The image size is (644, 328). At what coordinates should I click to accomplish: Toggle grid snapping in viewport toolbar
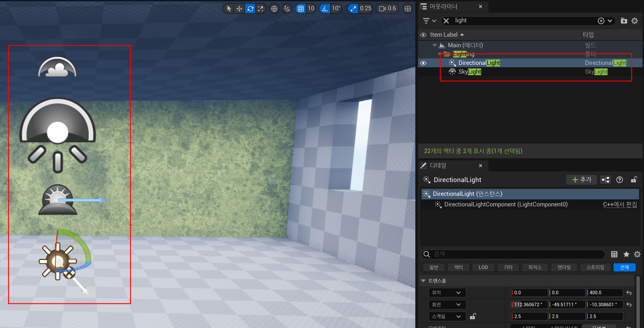tap(301, 9)
